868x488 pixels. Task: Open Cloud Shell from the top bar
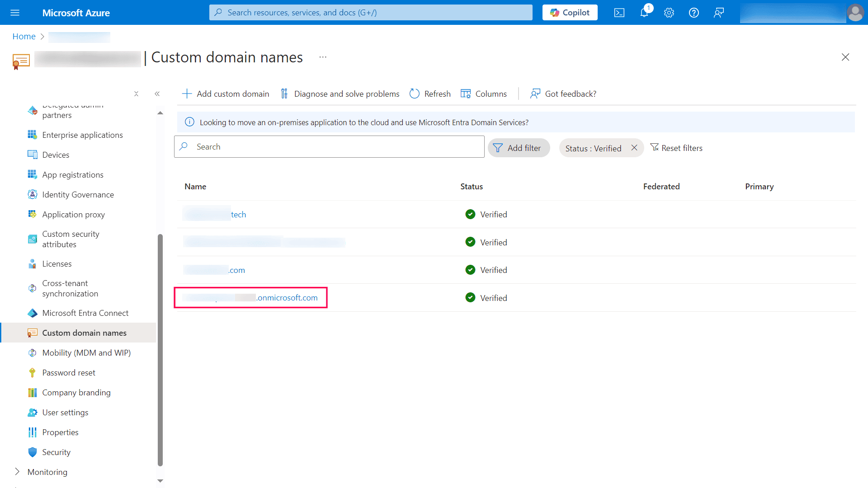[619, 12]
